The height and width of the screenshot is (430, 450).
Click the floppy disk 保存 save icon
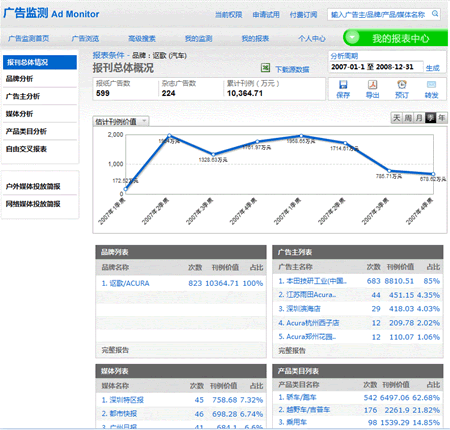(x=343, y=85)
